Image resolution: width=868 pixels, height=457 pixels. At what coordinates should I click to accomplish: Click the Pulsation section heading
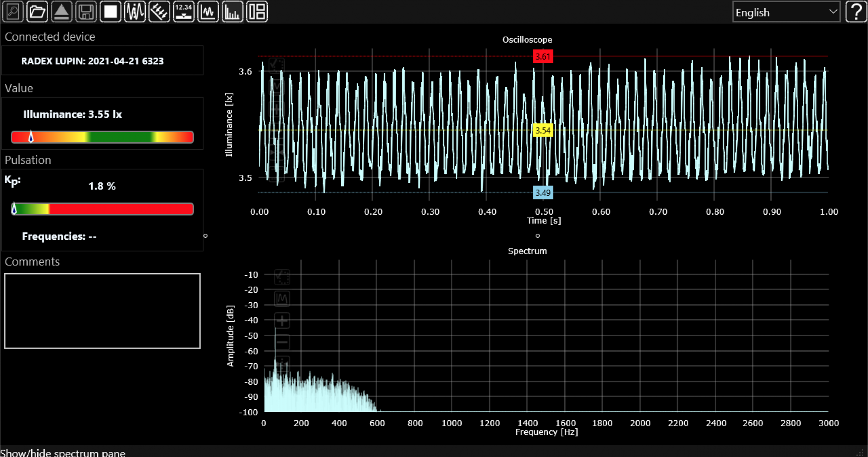28,160
